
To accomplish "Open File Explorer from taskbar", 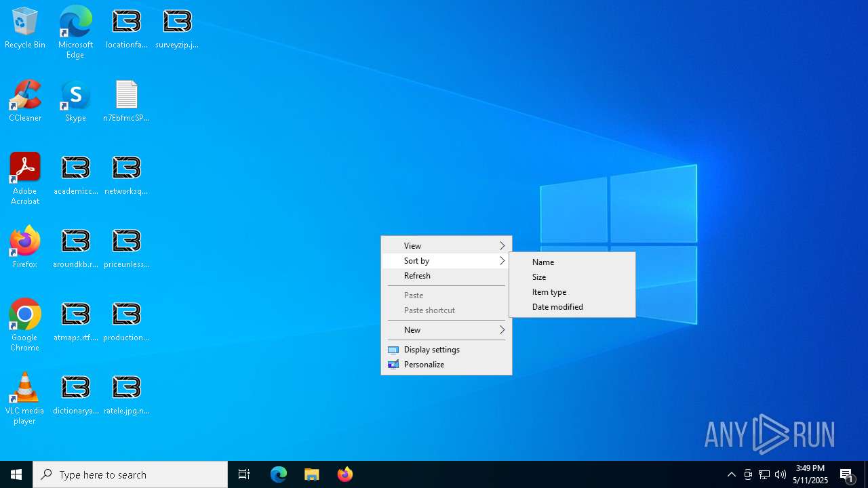I will click(x=312, y=474).
